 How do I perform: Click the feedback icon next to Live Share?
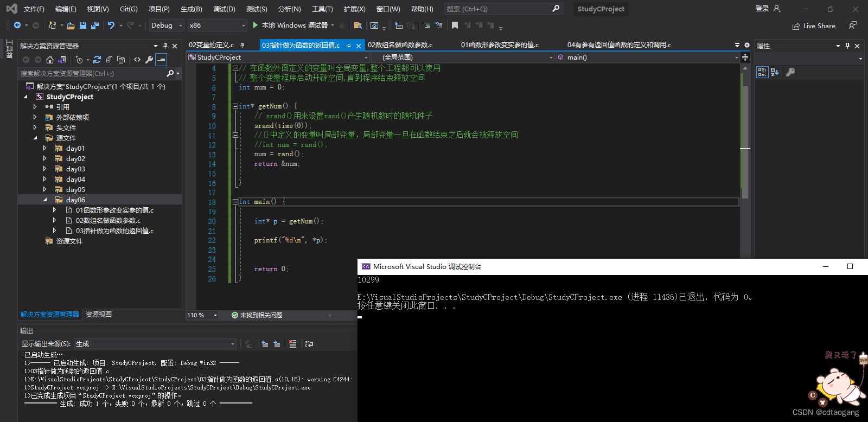(x=853, y=25)
